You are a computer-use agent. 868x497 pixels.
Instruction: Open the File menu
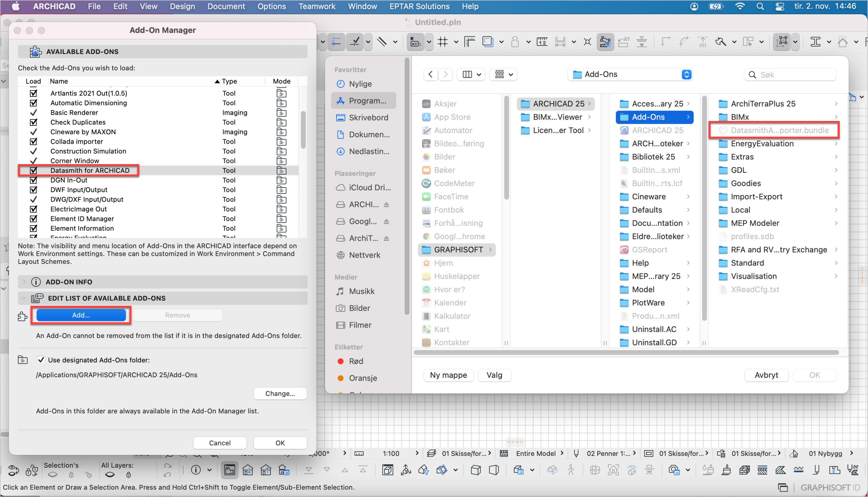94,6
